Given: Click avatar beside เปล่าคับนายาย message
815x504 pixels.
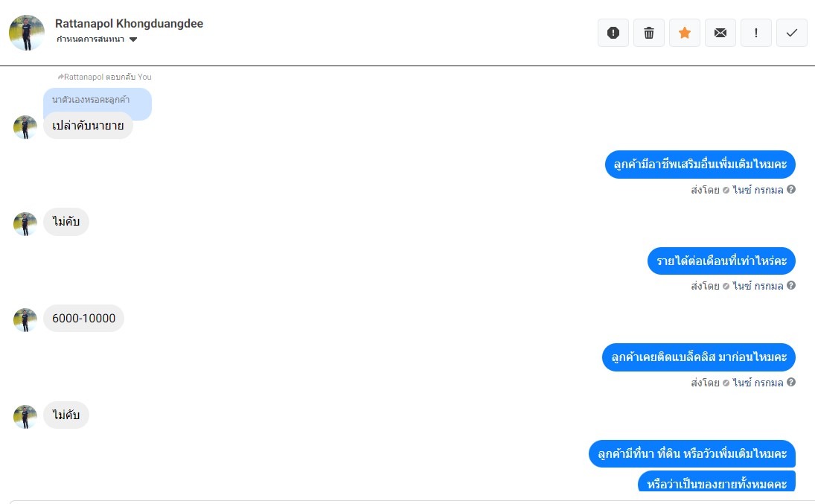Looking at the screenshot, I should [25, 127].
